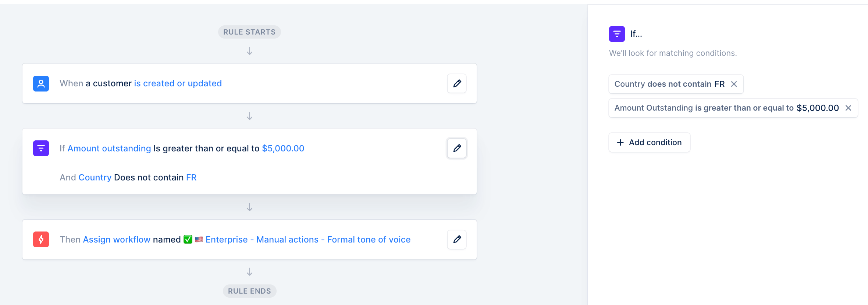Click the RULE STARTS label
This screenshot has width=868, height=305.
tap(249, 32)
